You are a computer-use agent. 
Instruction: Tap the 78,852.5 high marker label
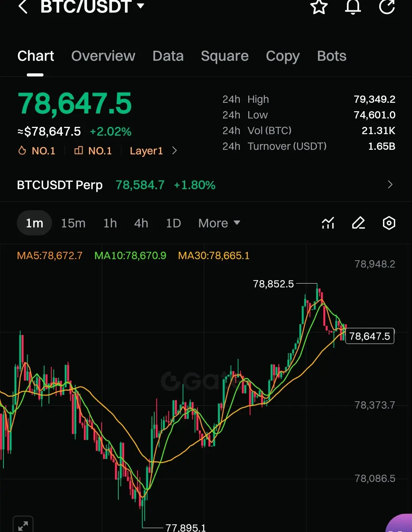point(273,284)
